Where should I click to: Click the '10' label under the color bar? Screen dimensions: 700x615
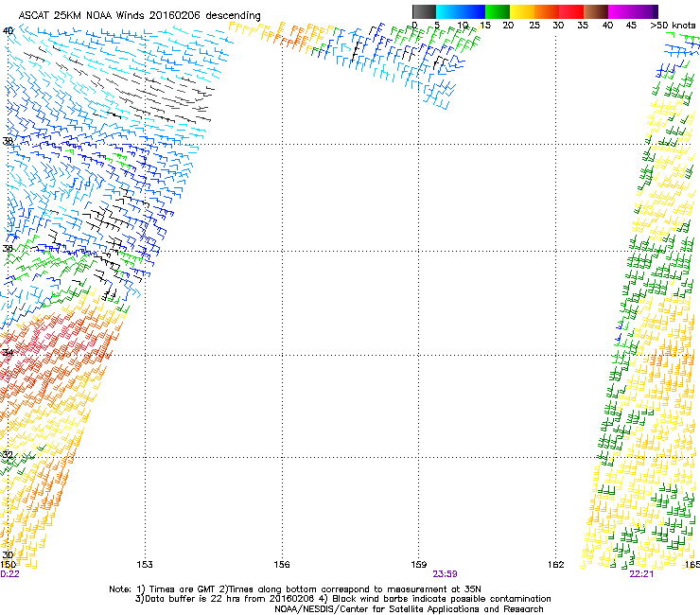pyautogui.click(x=463, y=26)
